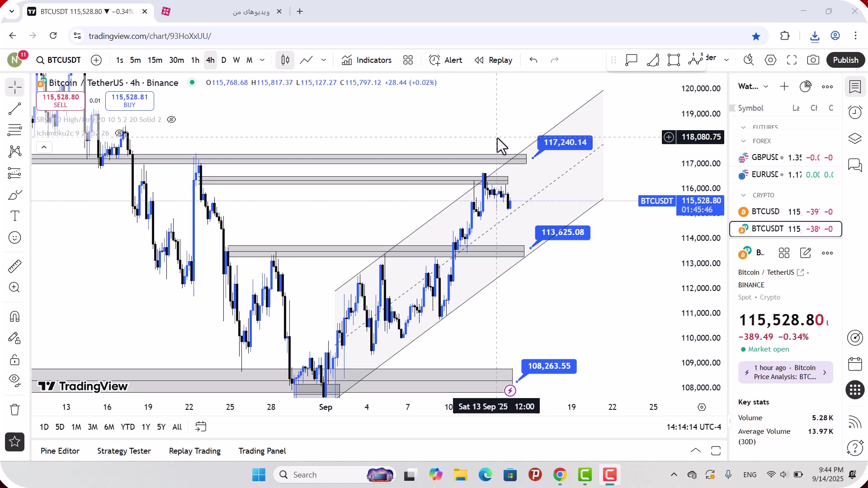This screenshot has width=868, height=488.
Task: Create a new Alert
Action: (x=446, y=60)
